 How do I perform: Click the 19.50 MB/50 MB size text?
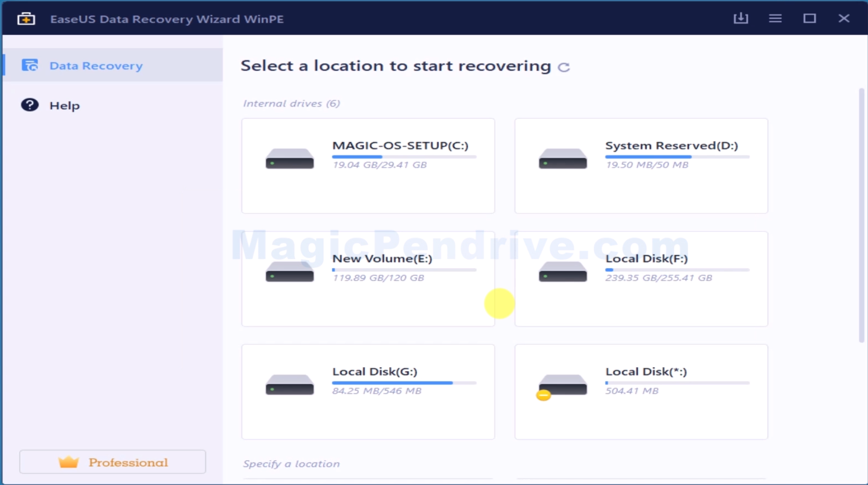point(647,165)
